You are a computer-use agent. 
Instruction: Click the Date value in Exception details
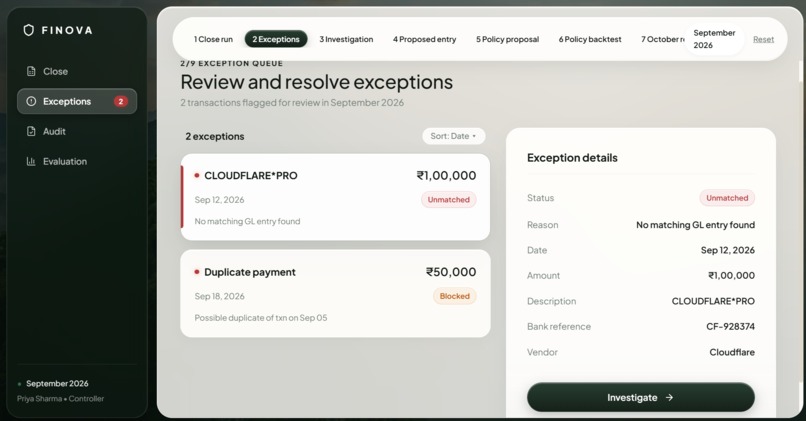pos(727,250)
